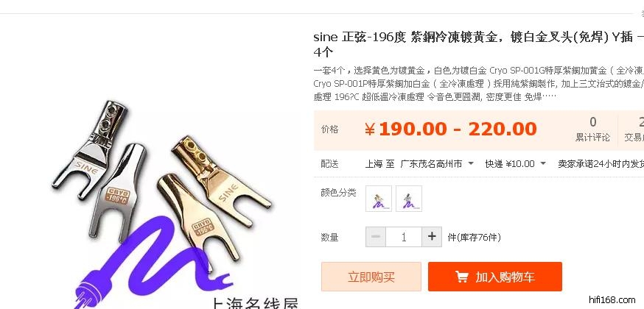Open the 累计评论 review count
The image size is (644, 309).
592,129
